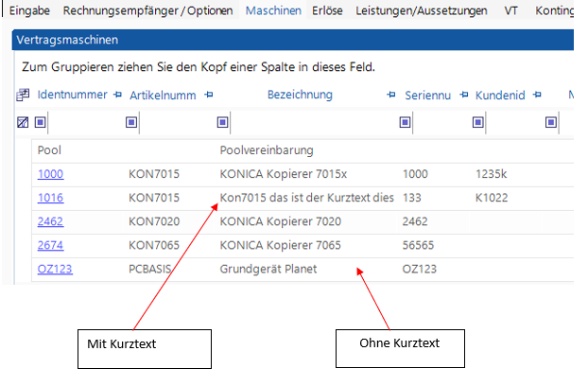Click the Vertragsmaschinen panel header
The height and width of the screenshot is (386, 588).
tap(293, 40)
